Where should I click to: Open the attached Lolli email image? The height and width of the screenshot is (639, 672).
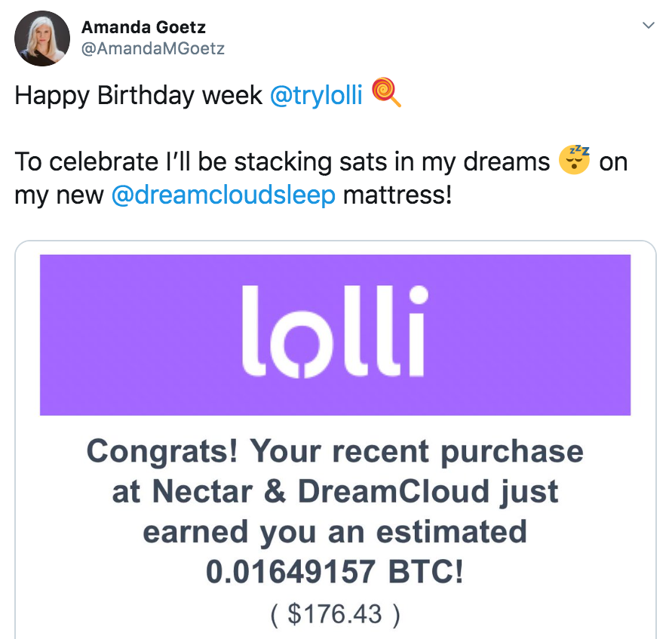pos(336,439)
